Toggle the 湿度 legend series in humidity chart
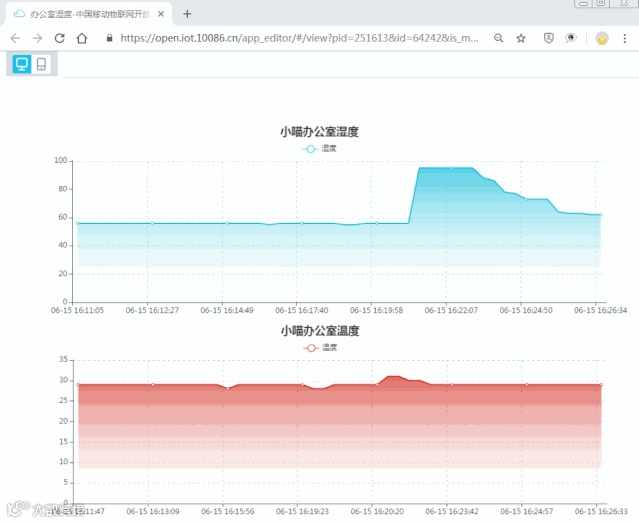Image resolution: width=639 pixels, height=523 pixels. point(320,149)
